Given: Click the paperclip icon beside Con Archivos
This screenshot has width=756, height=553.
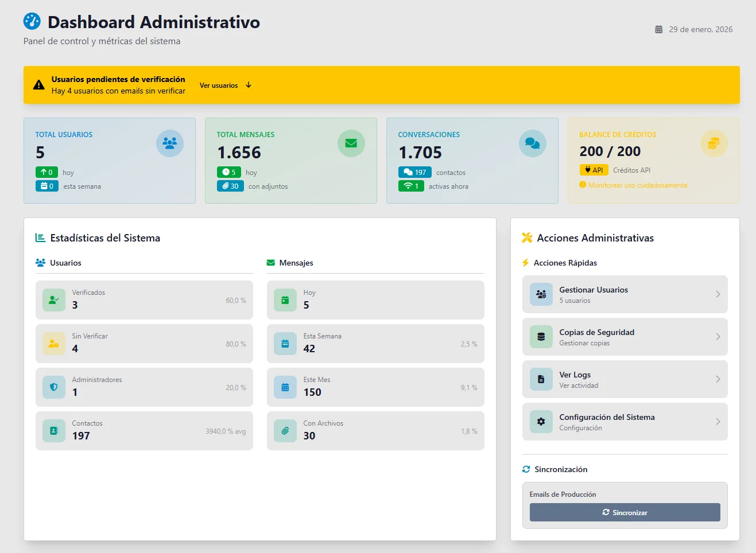Looking at the screenshot, I should point(285,431).
